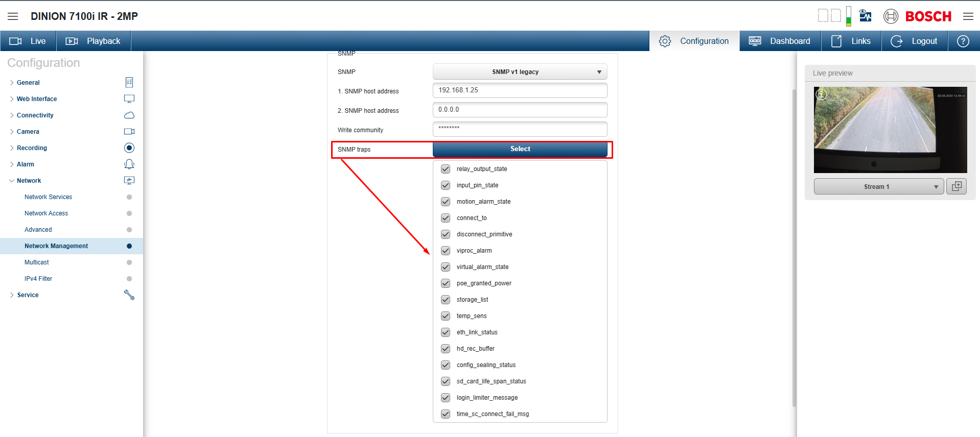Screen dimensions: 980x437
Task: Click the page vertical scrollbar
Action: [794, 248]
